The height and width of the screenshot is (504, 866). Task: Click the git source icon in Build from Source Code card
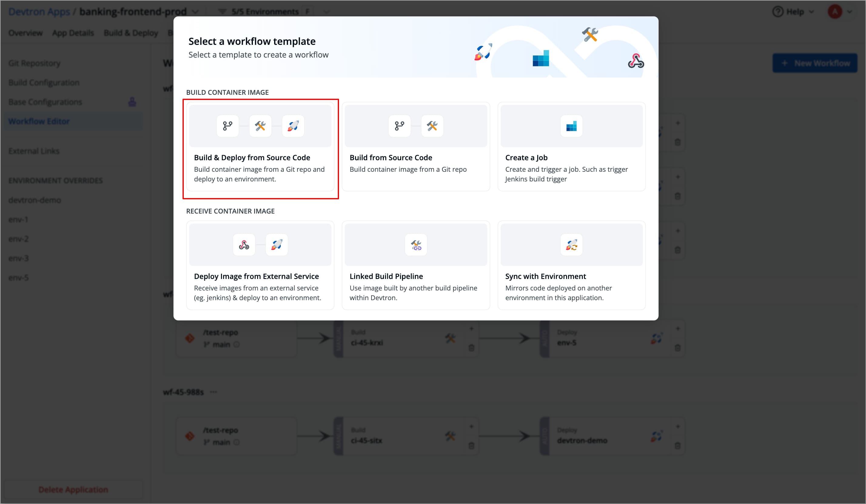[x=399, y=126]
